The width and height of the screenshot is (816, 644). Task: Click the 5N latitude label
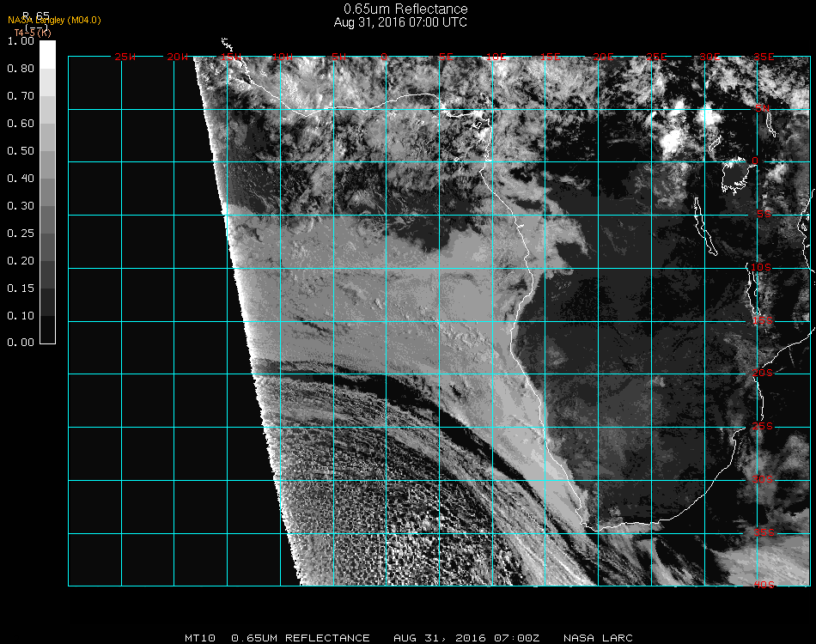(763, 108)
